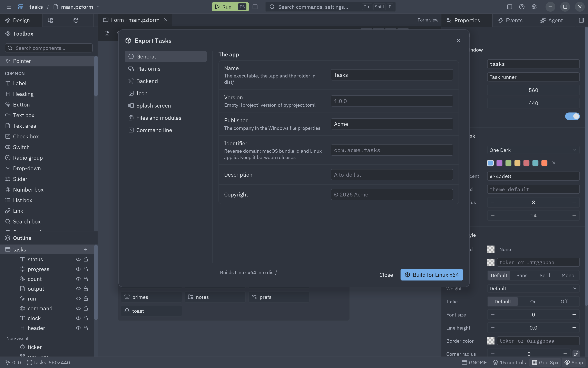Screen dimensions: 588x368
Task: Click the GNOME indicator in status bar
Action: click(x=474, y=362)
